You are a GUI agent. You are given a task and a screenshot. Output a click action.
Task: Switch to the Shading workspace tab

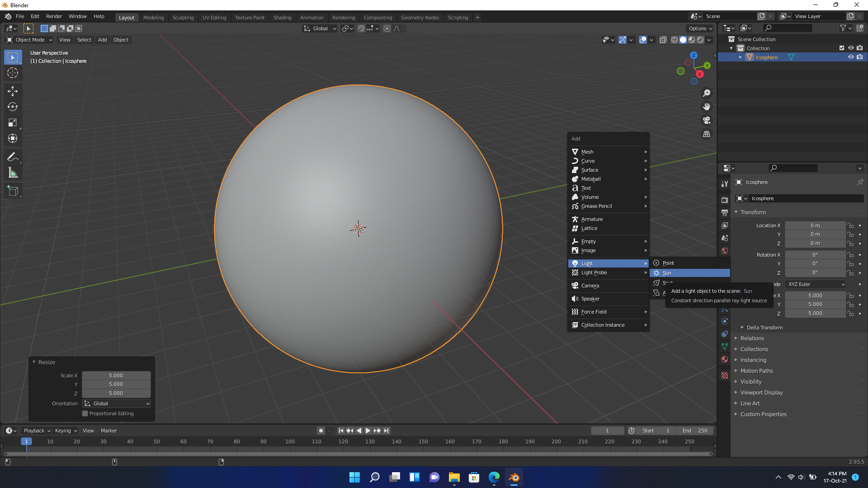[x=282, y=18]
